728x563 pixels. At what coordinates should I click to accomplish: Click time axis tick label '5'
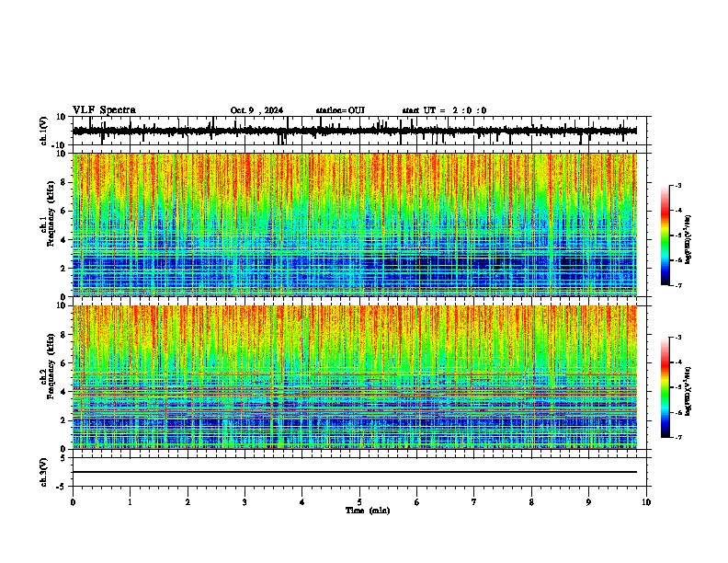click(359, 502)
